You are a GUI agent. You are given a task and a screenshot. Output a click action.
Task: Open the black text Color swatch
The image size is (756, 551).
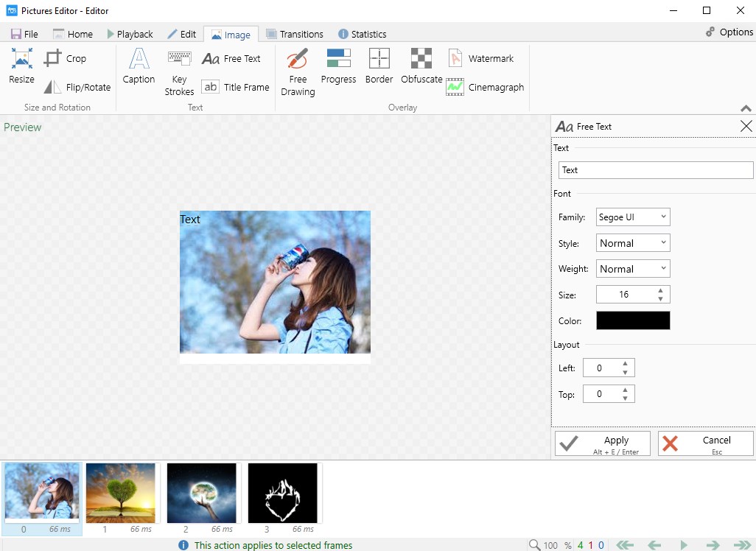[x=633, y=320]
